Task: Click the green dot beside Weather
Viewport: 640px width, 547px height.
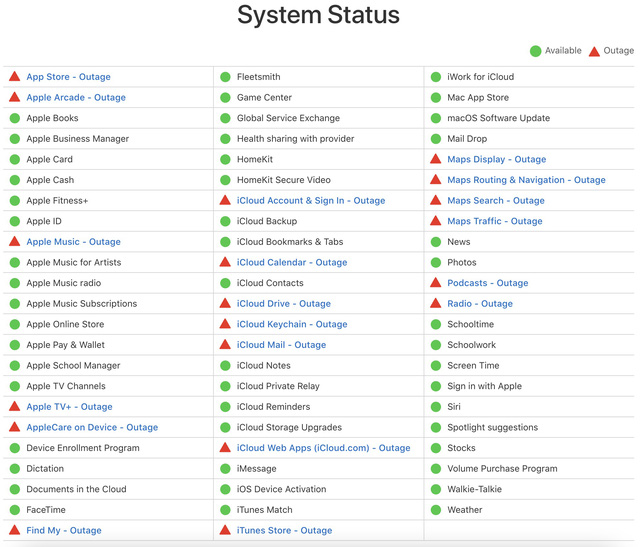Action: coord(436,509)
